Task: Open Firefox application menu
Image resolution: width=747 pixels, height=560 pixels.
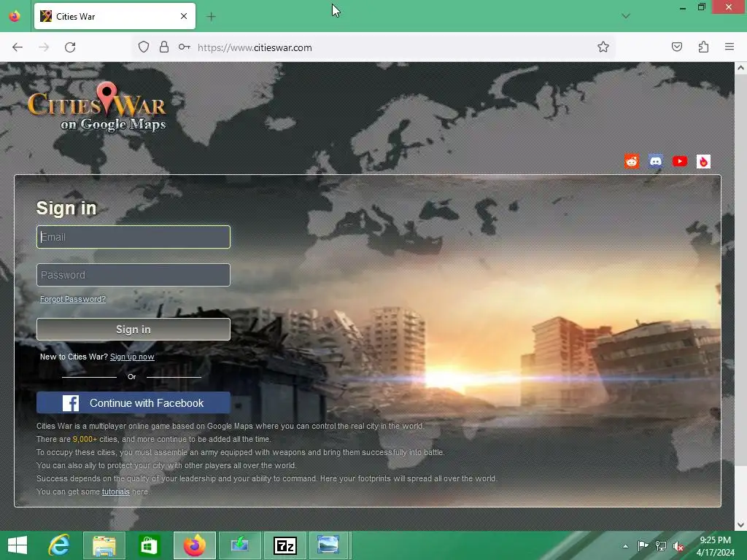Action: pos(729,47)
